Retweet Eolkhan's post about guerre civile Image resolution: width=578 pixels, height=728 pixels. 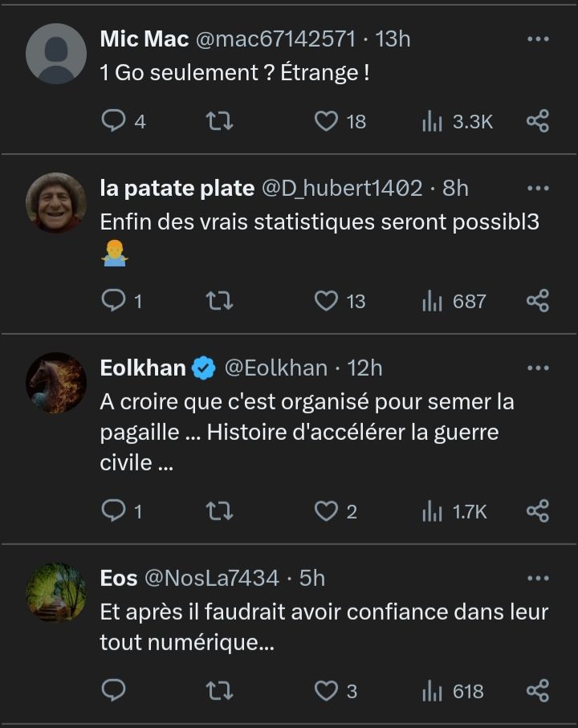[x=219, y=511]
